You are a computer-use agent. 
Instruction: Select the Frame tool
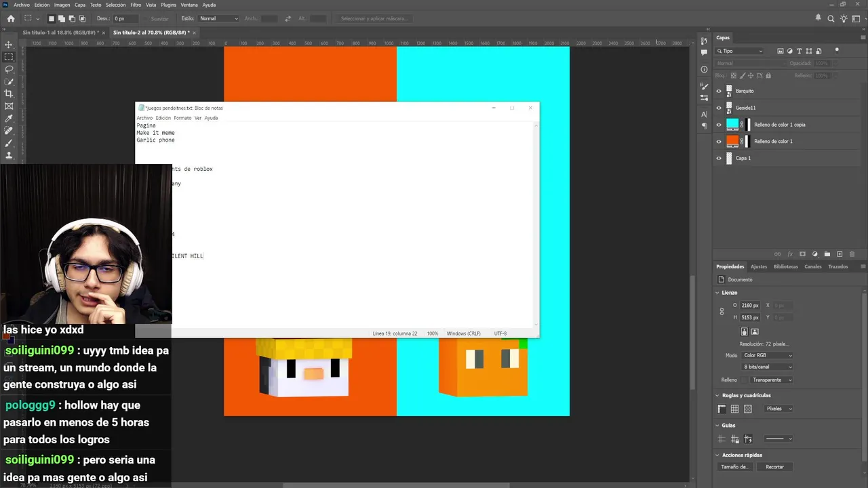pos(9,106)
